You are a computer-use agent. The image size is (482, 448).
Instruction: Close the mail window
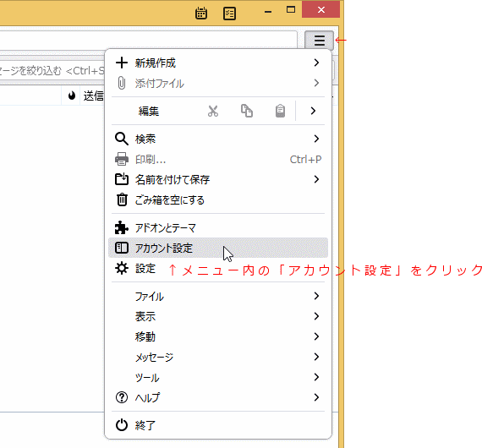click(x=321, y=10)
